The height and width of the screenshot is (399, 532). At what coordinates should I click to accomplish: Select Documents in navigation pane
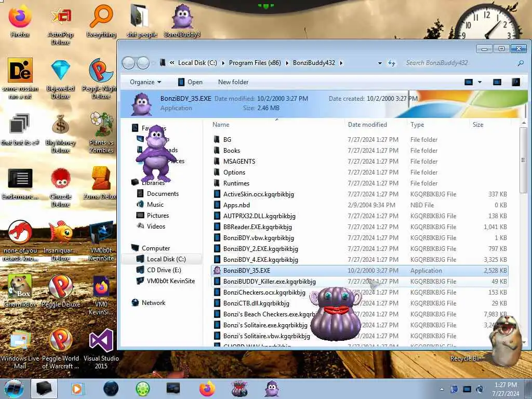point(157,194)
